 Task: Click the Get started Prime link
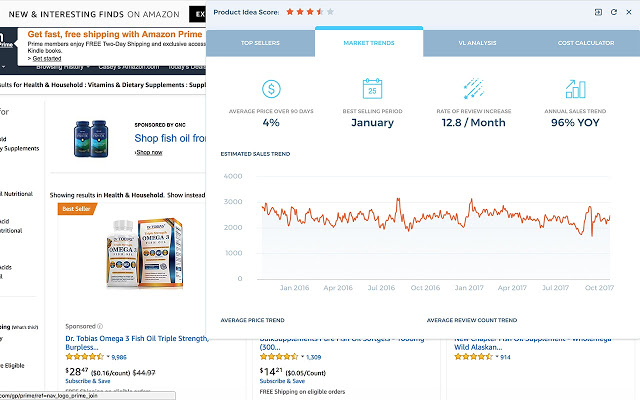tap(46, 58)
